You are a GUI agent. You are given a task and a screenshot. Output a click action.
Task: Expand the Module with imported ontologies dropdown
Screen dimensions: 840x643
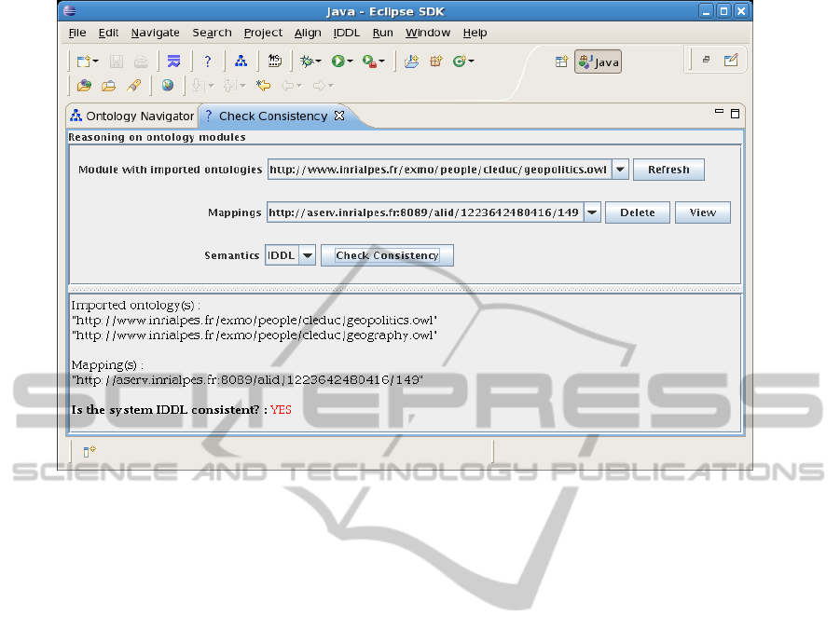coord(621,170)
